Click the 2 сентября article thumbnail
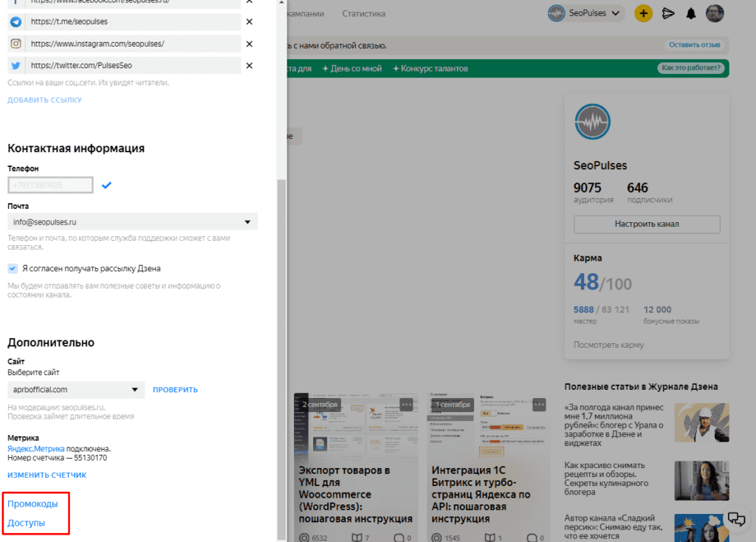 [x=355, y=427]
